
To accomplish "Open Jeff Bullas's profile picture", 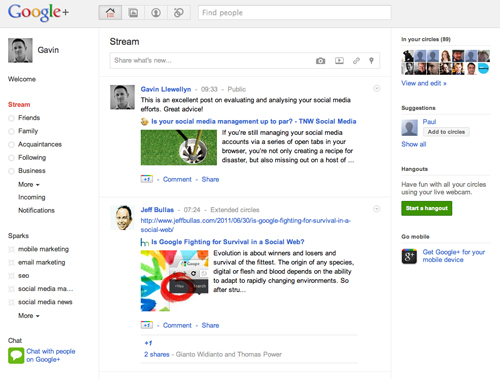I will pyautogui.click(x=123, y=218).
